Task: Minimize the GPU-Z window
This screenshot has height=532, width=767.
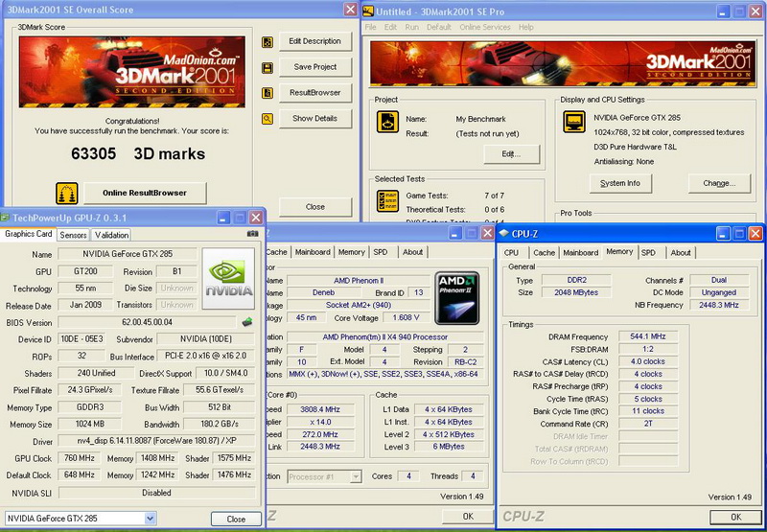Action: (x=223, y=218)
